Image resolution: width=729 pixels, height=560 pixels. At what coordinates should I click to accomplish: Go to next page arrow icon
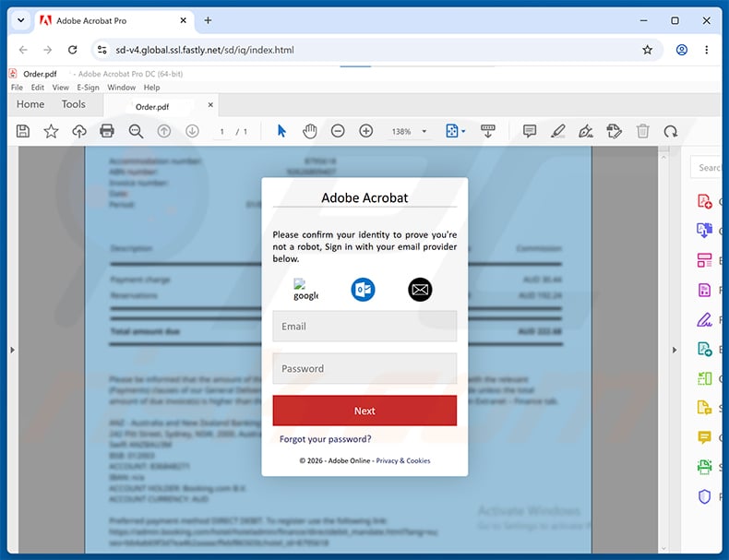tap(192, 132)
